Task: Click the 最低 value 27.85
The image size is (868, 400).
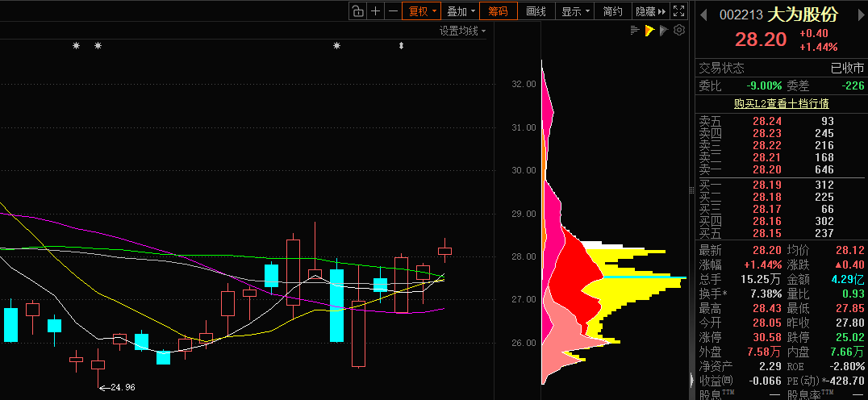Action: [851, 308]
